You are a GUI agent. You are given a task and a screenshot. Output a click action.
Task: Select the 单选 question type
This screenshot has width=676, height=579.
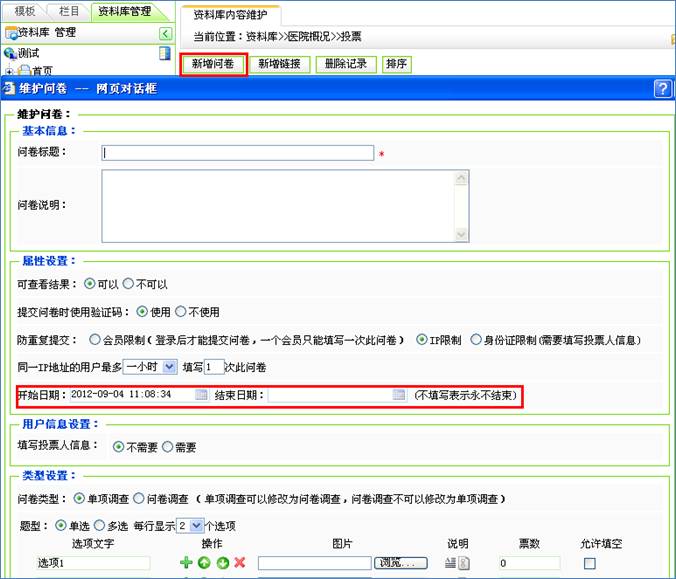[x=61, y=526]
